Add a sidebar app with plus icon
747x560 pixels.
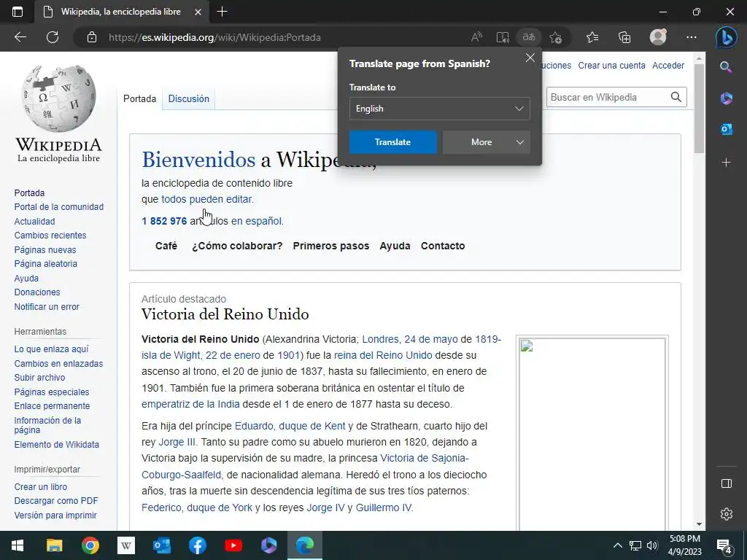[x=726, y=163]
